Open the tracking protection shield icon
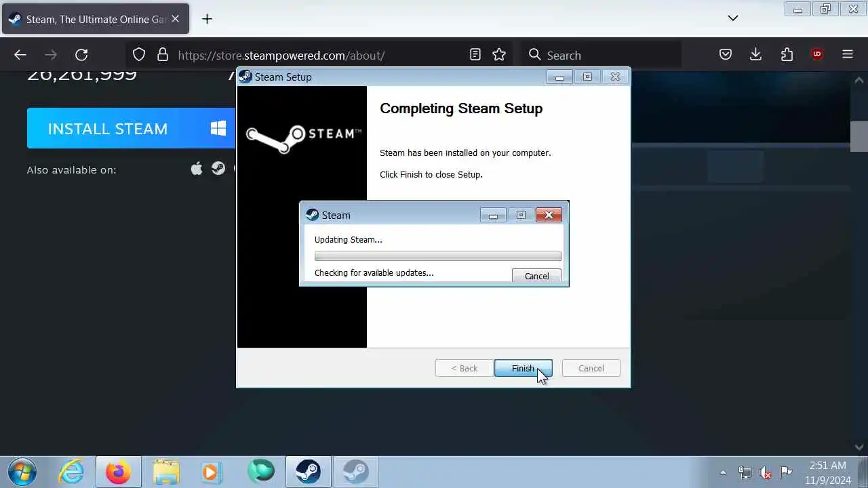Image resolution: width=868 pixels, height=488 pixels. click(139, 55)
